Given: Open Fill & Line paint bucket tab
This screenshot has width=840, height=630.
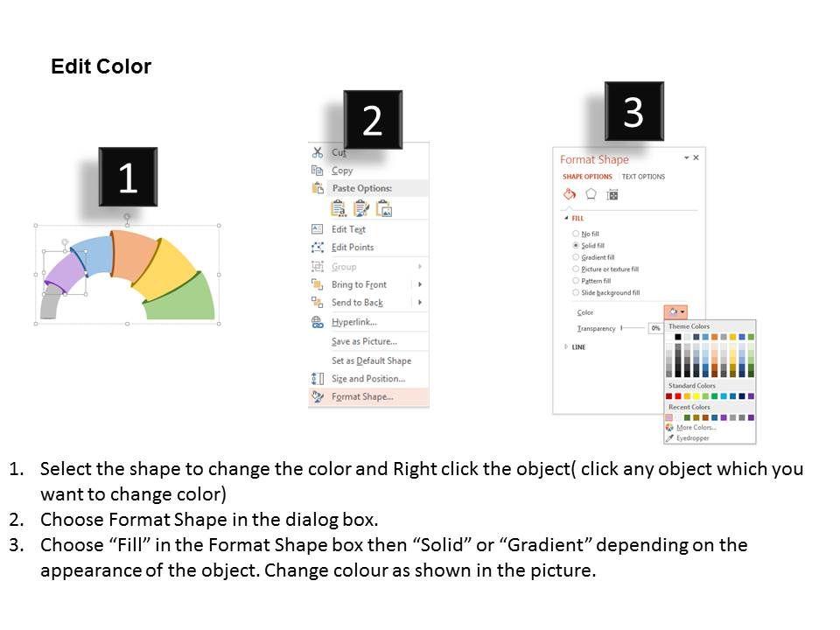Looking at the screenshot, I should [569, 194].
